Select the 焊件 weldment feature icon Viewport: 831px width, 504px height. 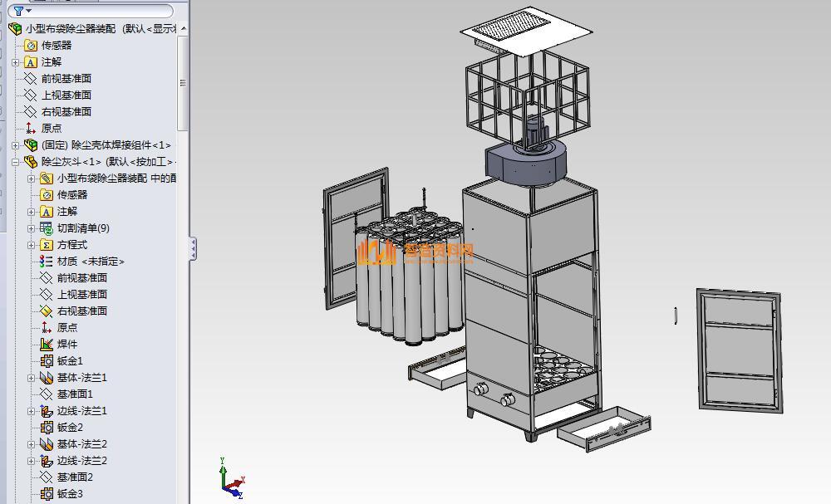(47, 344)
